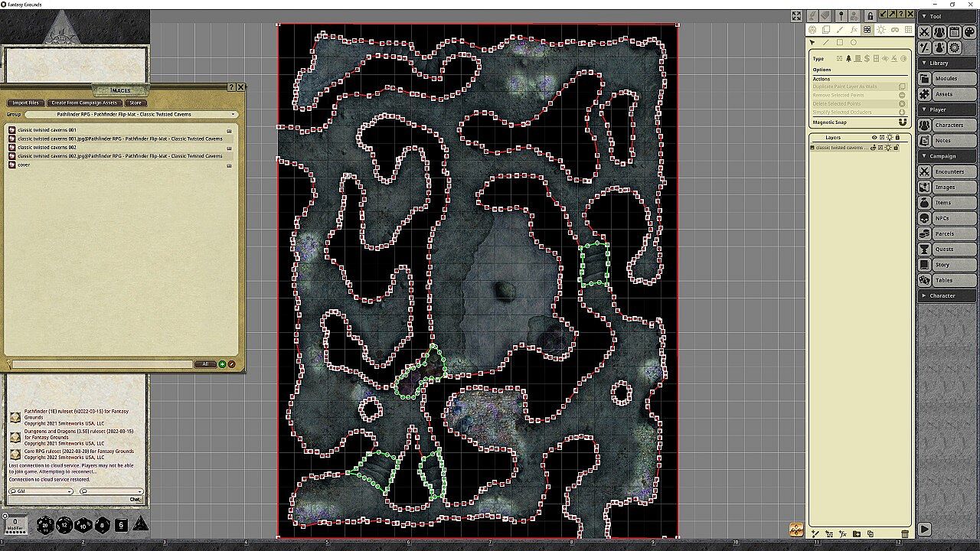Click the Import Files button
The width and height of the screenshot is (980, 551).
pyautogui.click(x=26, y=103)
